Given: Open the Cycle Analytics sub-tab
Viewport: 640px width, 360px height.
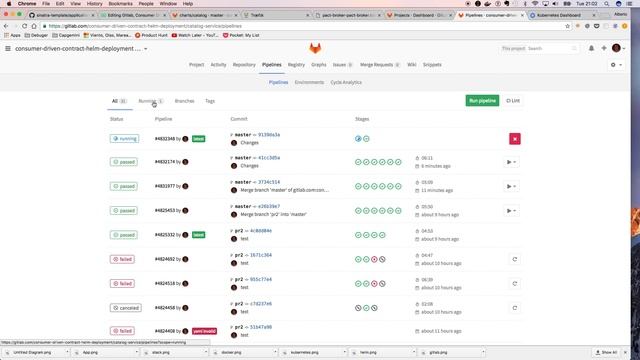Looking at the screenshot, I should point(346,82).
